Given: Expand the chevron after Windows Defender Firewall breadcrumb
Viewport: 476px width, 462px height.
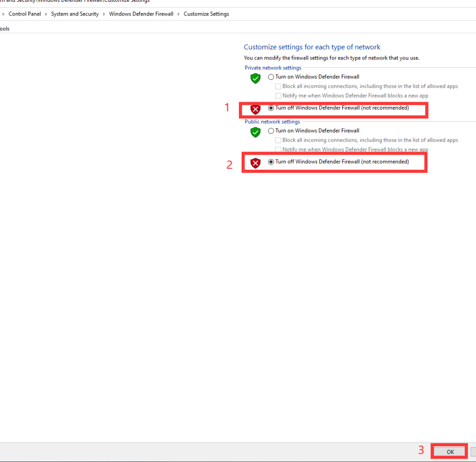Looking at the screenshot, I should coord(178,14).
